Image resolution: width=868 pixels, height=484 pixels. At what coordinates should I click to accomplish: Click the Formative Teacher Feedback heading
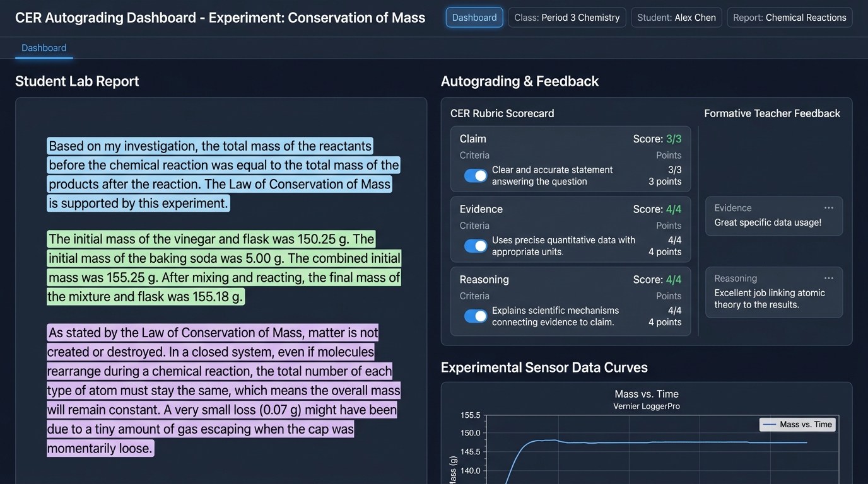772,113
